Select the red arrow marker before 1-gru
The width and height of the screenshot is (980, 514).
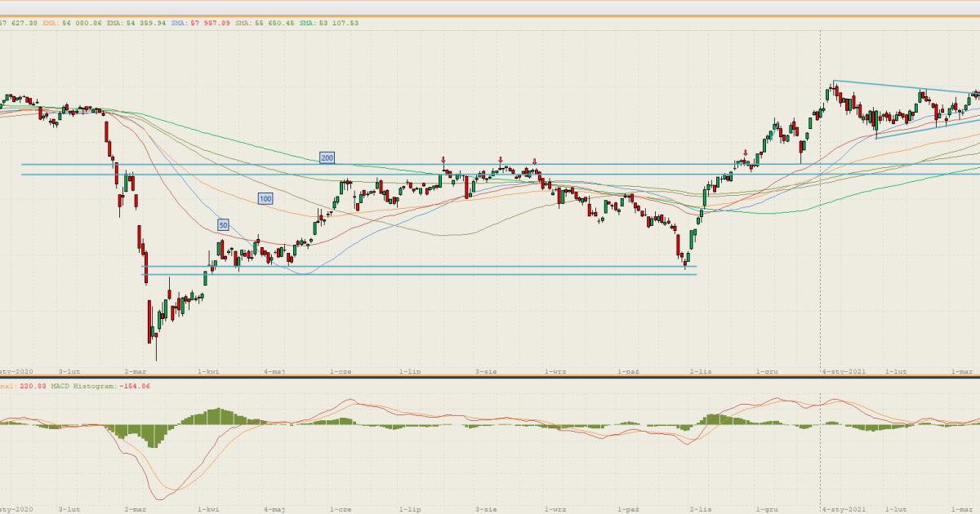pos(746,153)
